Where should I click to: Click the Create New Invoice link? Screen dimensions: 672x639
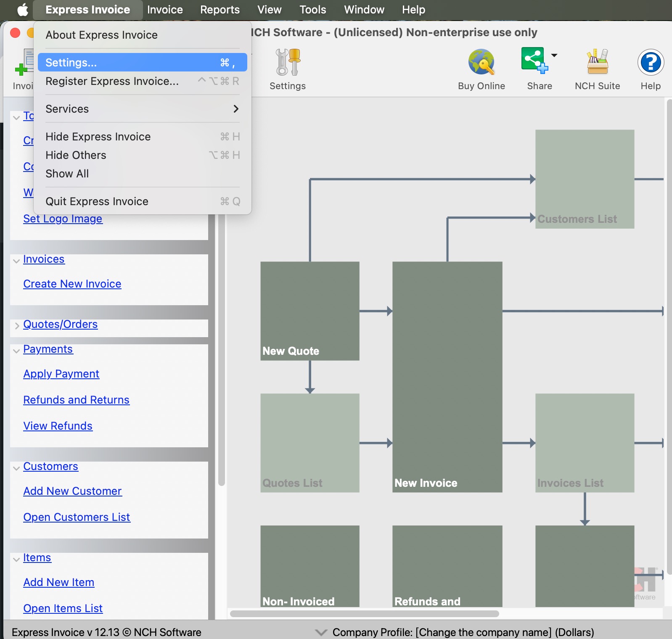(72, 284)
